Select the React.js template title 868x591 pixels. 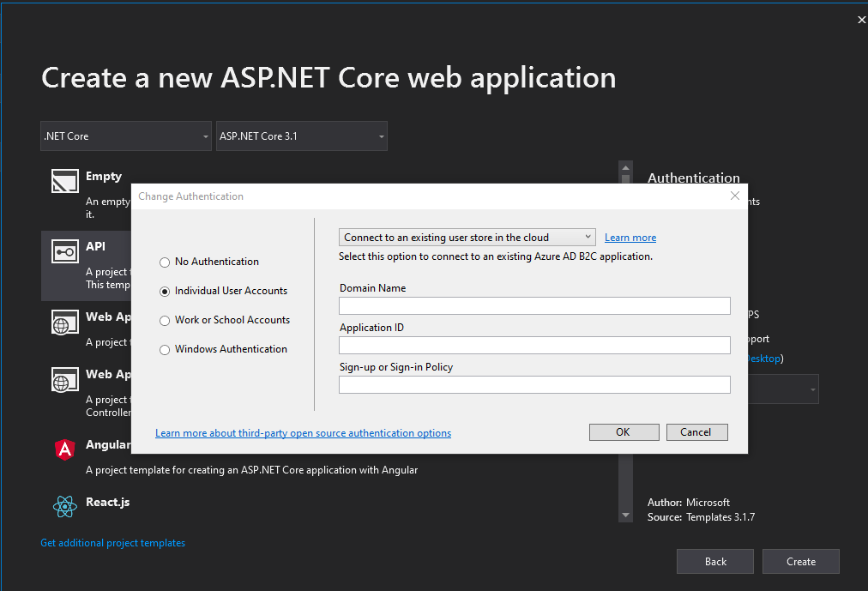[x=107, y=503]
